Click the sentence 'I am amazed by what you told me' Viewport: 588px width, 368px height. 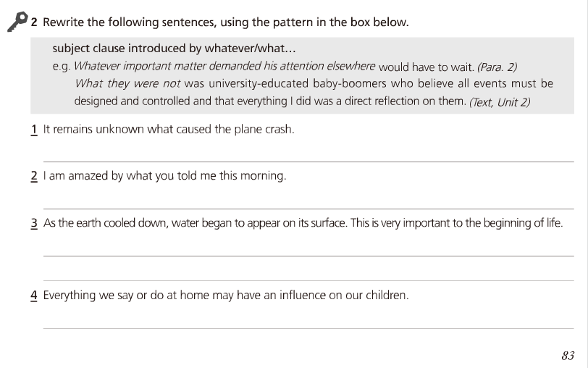pos(164,176)
